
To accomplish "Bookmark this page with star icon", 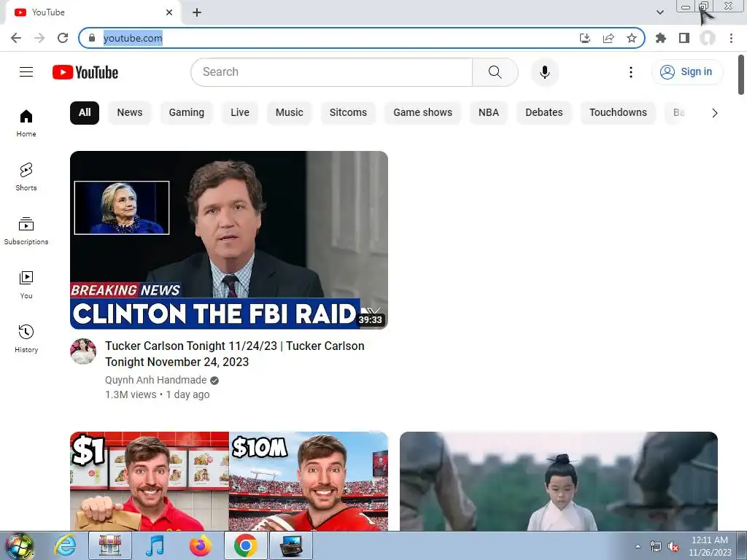I will click(632, 38).
